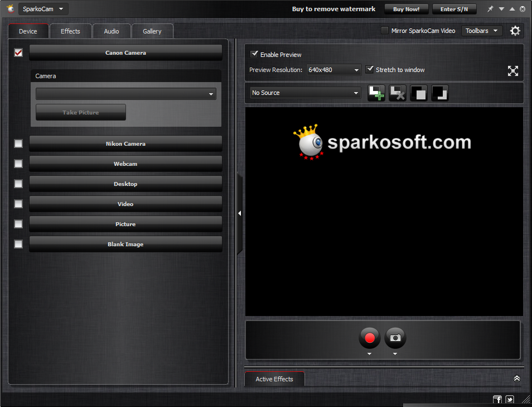Collapse left panel with the arrow handle
The width and height of the screenshot is (532, 407).
[x=240, y=213]
